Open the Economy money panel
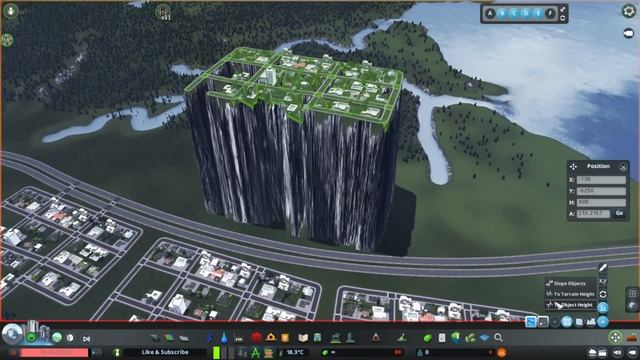640x360 pixels. (427, 338)
